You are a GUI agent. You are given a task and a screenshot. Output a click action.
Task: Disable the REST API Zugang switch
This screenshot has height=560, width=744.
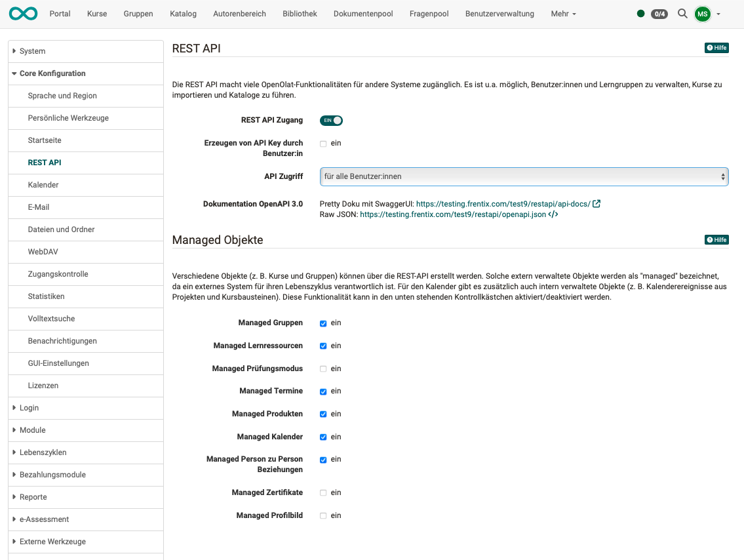coord(330,120)
